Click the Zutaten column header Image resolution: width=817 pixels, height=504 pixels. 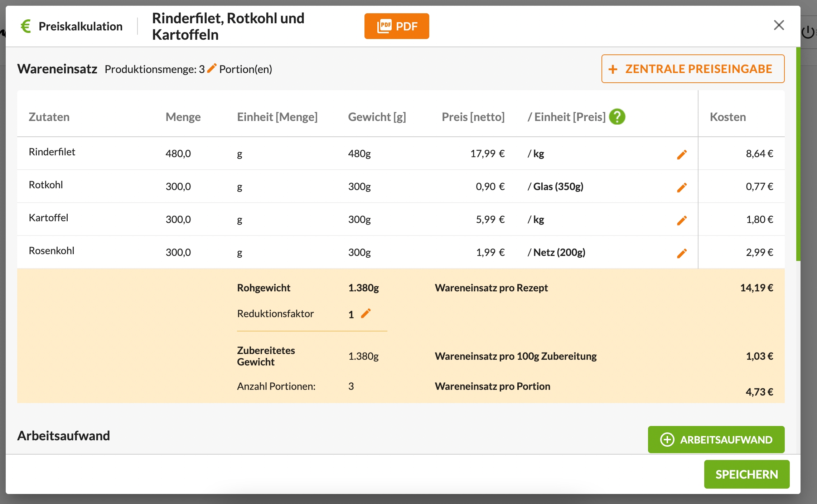click(x=49, y=117)
